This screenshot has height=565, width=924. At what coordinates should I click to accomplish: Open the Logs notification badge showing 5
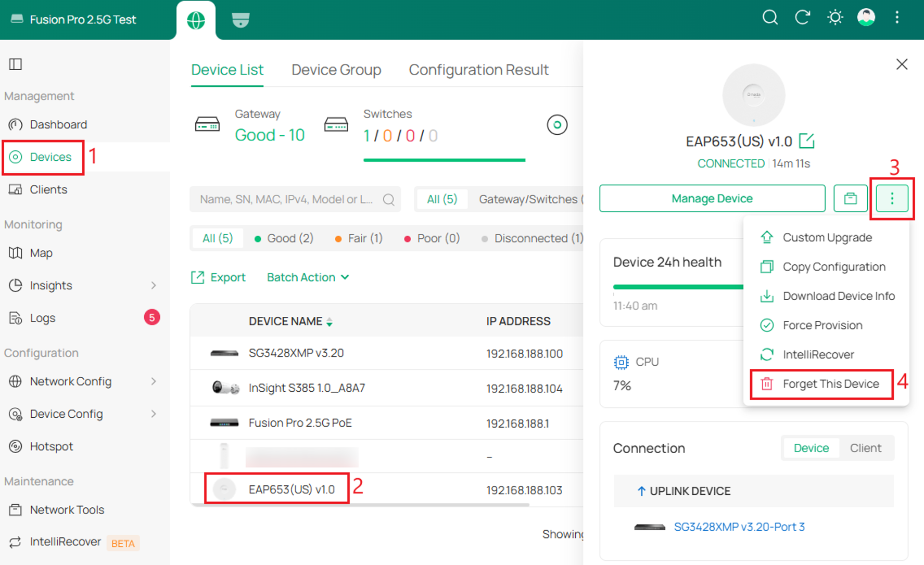[151, 317]
